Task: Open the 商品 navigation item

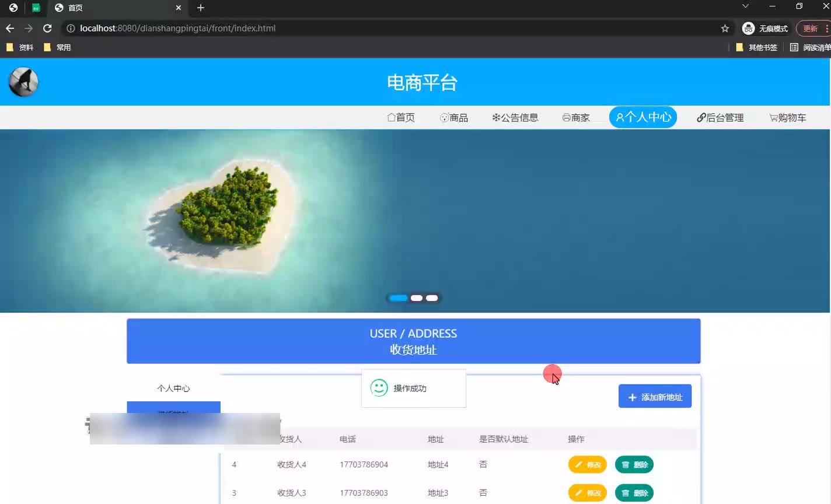Action: point(454,117)
